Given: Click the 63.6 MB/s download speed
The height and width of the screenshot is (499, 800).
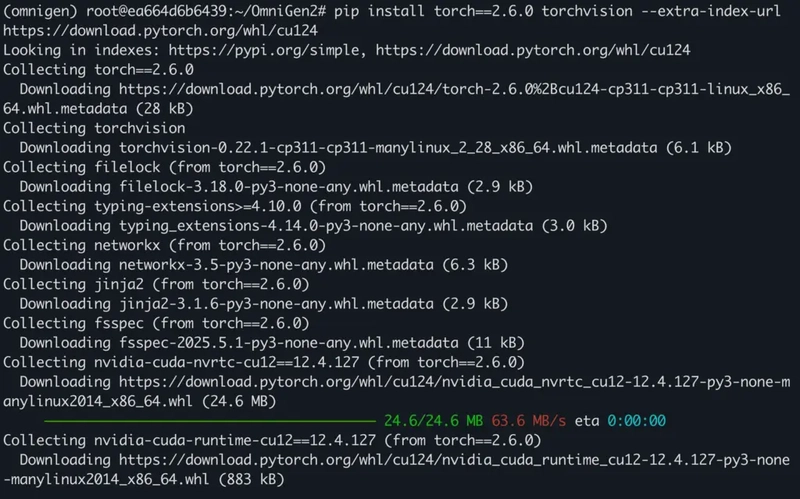Looking at the screenshot, I should pyautogui.click(x=529, y=421).
